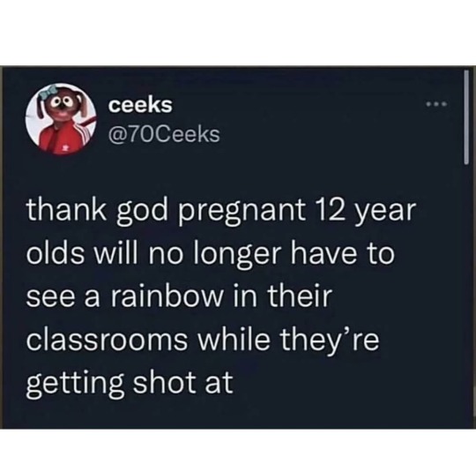The width and height of the screenshot is (476, 472).
Task: Open the three-dot more options menu
Action: (436, 105)
